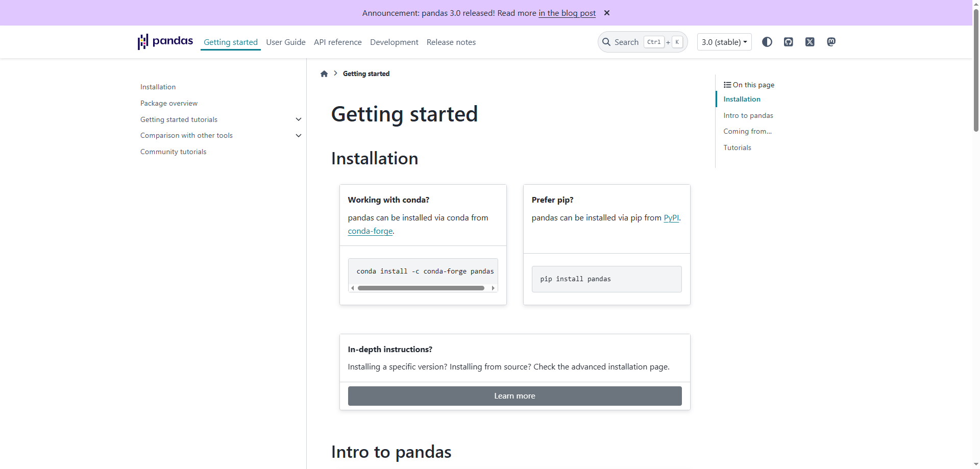
Task: Click the pandas logo
Action: tap(164, 41)
